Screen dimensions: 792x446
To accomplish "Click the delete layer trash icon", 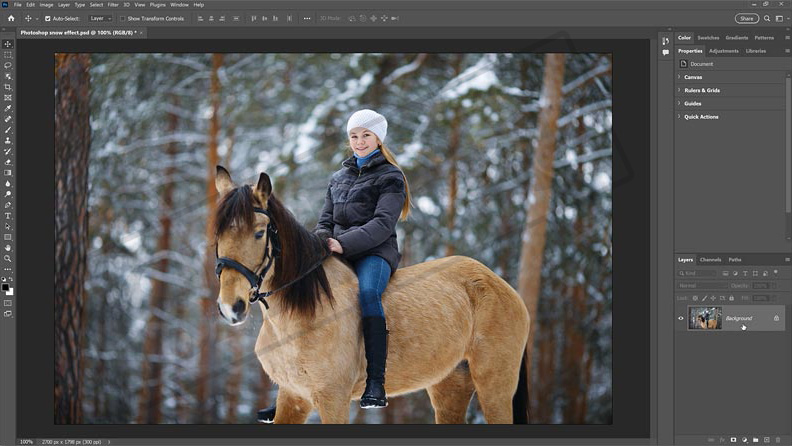I will coord(780,439).
